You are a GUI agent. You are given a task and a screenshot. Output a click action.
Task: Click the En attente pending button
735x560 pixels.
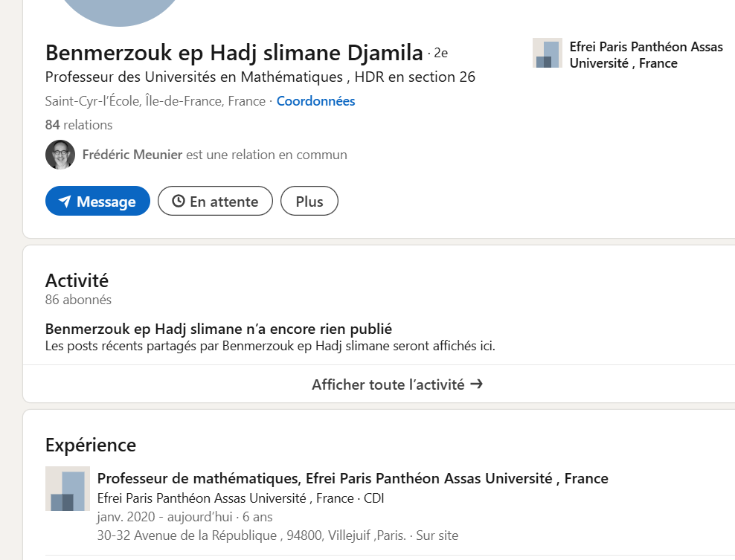pyautogui.click(x=216, y=201)
